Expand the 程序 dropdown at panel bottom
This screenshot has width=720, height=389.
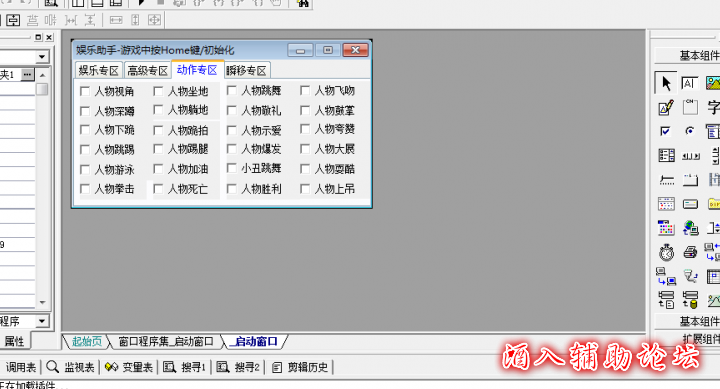click(42, 321)
